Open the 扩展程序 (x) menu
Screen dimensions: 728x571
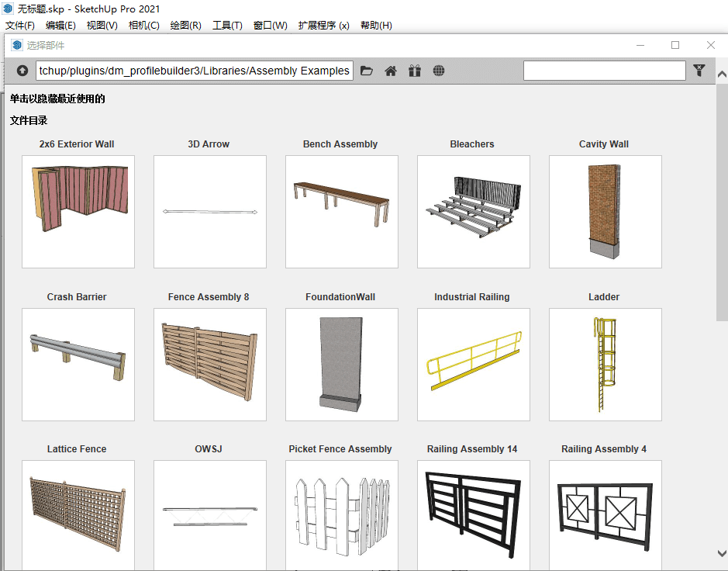click(x=323, y=25)
